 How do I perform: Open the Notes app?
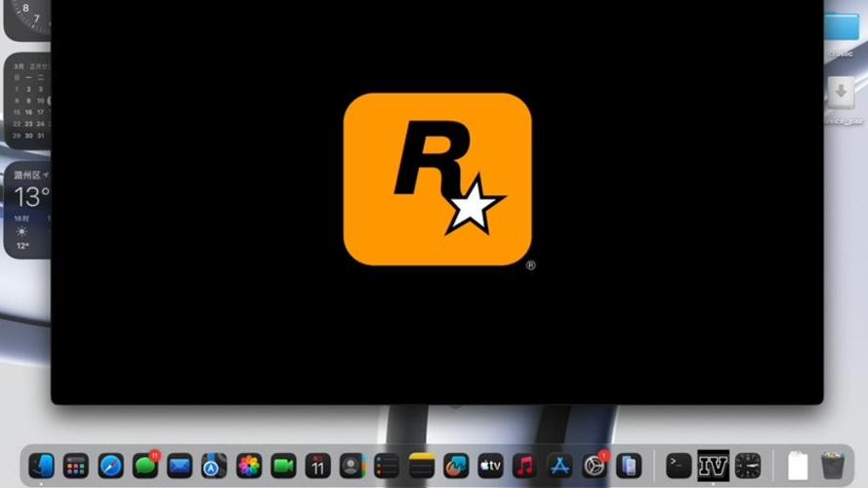tap(422, 466)
